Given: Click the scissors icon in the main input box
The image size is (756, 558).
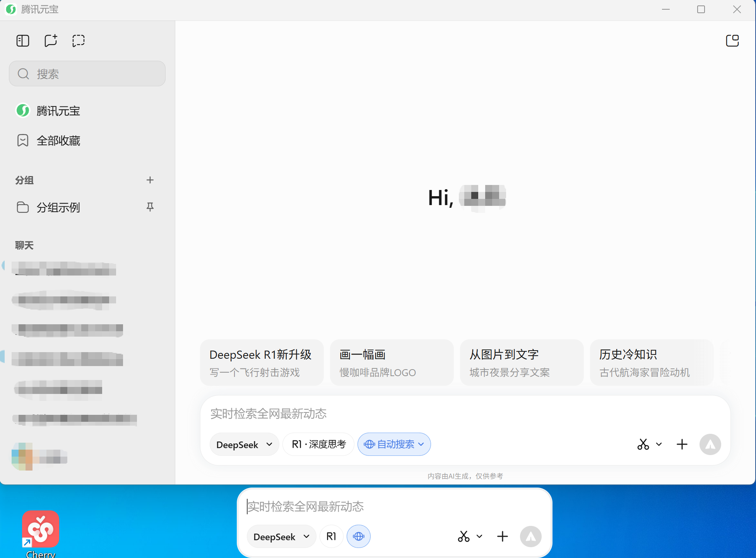Looking at the screenshot, I should click(x=643, y=444).
